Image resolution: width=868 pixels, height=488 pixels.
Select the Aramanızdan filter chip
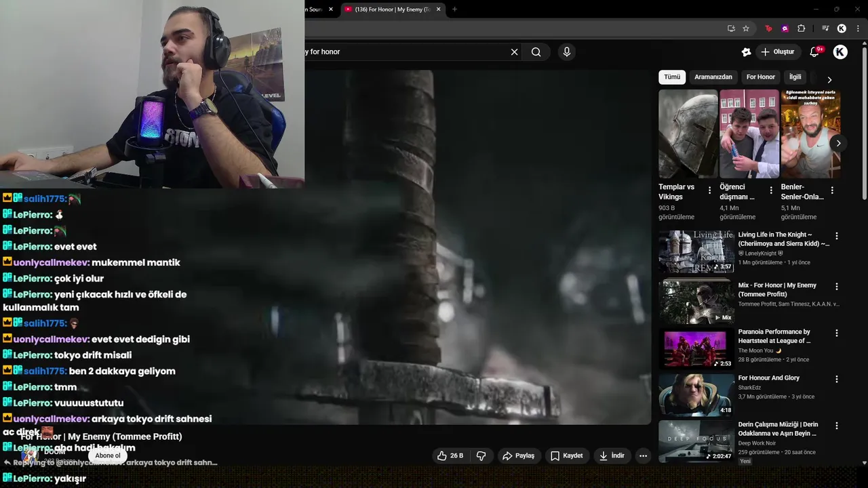(x=713, y=77)
